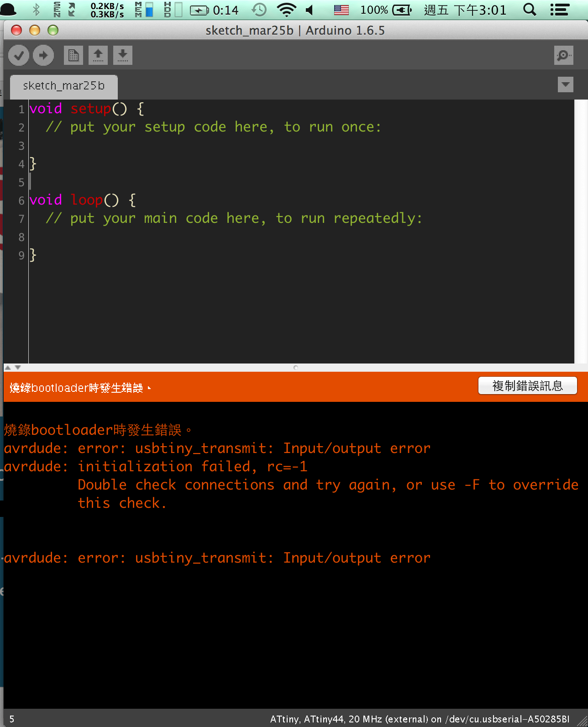The height and width of the screenshot is (727, 588).
Task: Open the Time Machine menu bar icon
Action: click(x=259, y=10)
